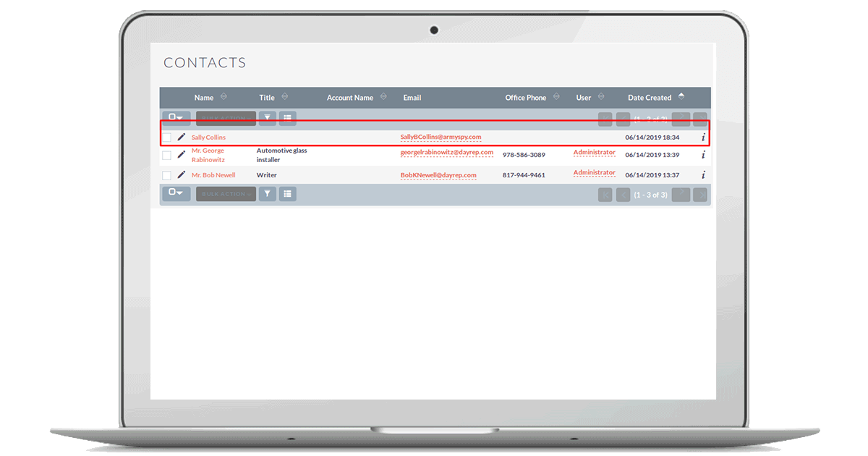
Task: Click the Email column header
Action: click(x=412, y=98)
